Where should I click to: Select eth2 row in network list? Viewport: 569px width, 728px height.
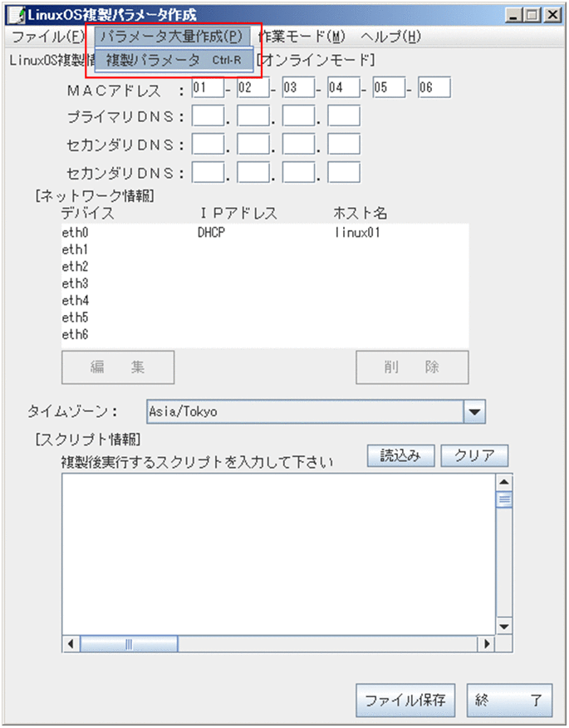point(265,266)
